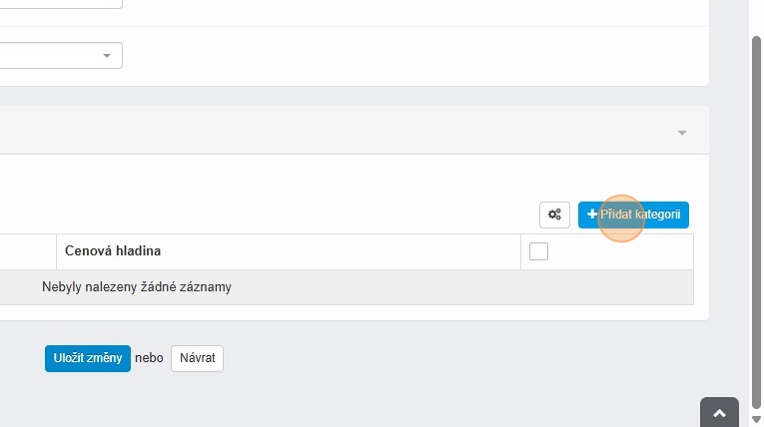The height and width of the screenshot is (427, 764).
Task: Open the dropdown select box arrow
Action: [107, 56]
